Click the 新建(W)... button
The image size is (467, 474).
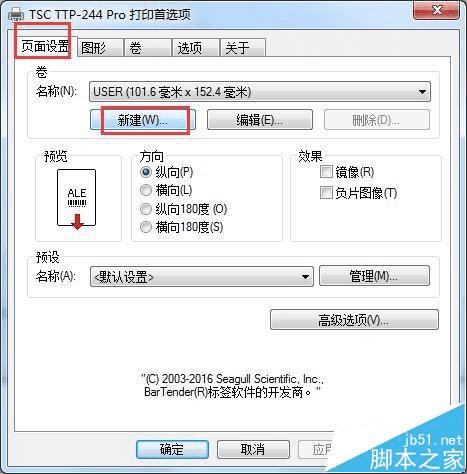[143, 120]
